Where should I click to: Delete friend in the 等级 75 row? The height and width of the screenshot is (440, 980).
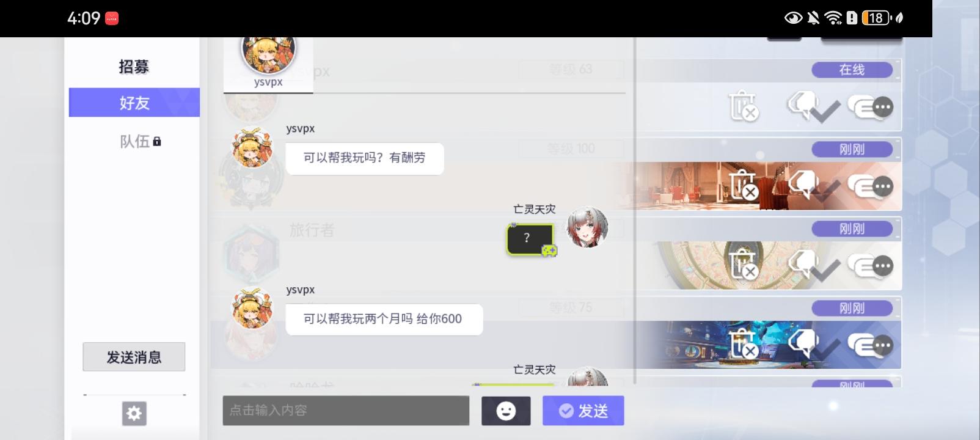click(x=743, y=345)
